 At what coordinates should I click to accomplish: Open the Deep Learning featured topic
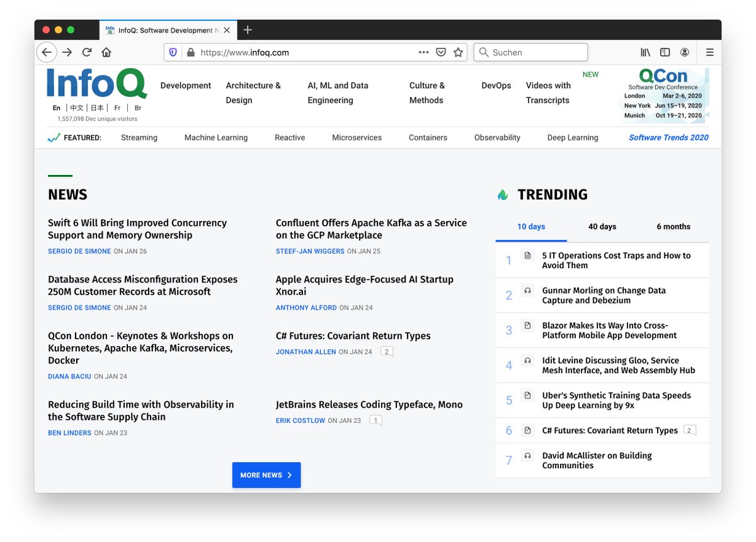[573, 137]
